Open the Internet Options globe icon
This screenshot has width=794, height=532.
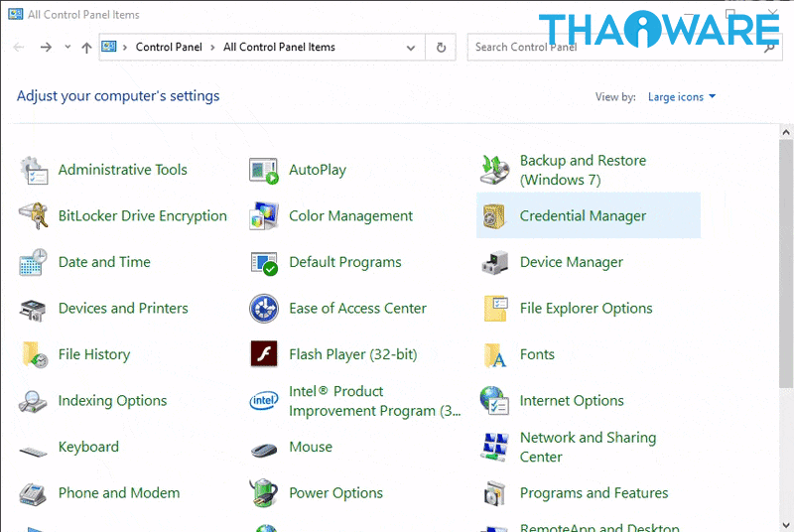pos(494,401)
